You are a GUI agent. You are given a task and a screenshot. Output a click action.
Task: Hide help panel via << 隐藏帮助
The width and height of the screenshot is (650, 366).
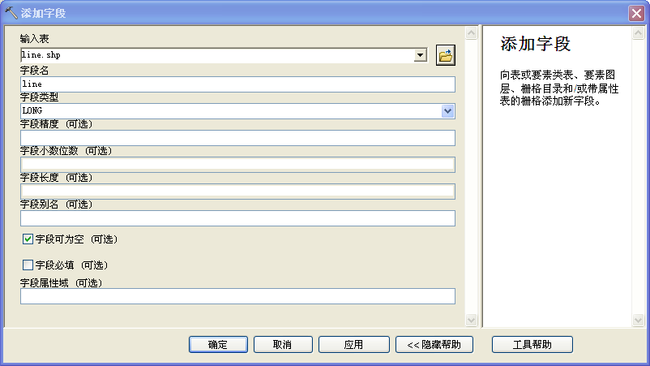coord(434,344)
